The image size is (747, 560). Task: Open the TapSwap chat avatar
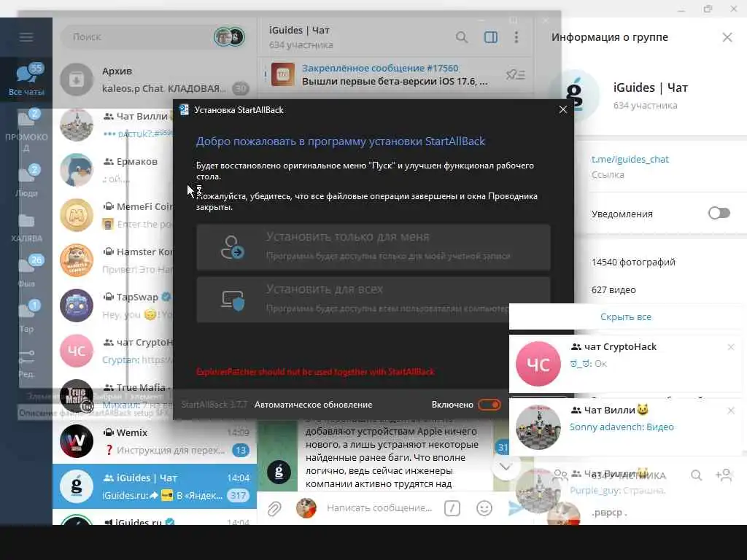(x=76, y=306)
